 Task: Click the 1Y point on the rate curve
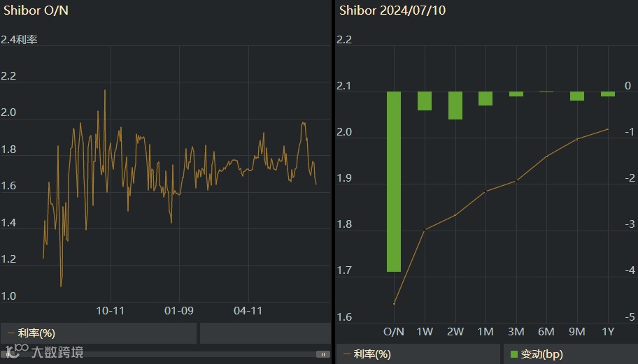coord(607,129)
